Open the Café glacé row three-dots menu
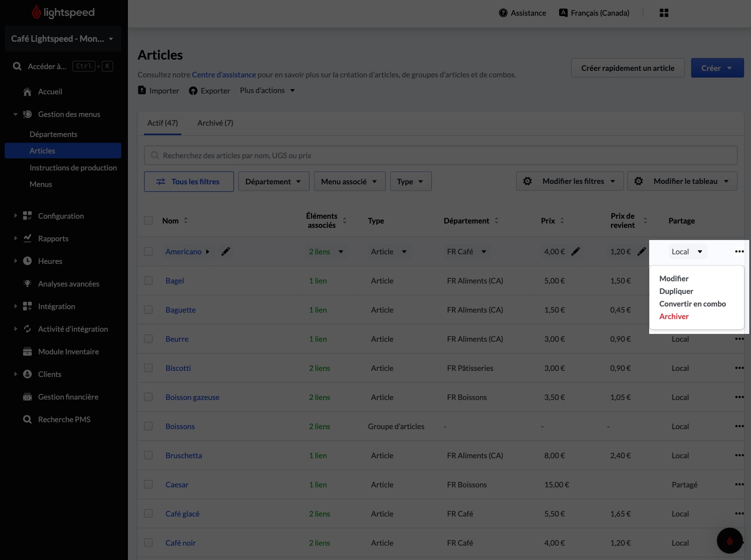The height and width of the screenshot is (560, 751). tap(739, 513)
